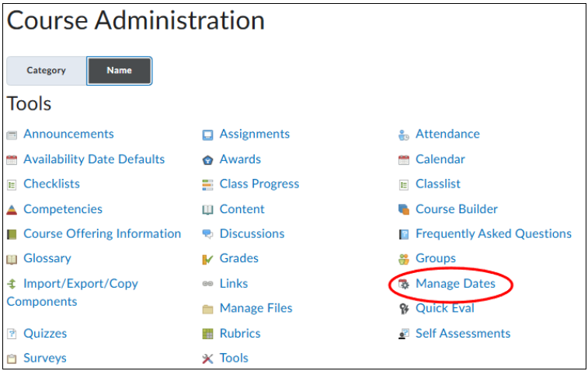Open Self Assessments link
This screenshot has width=588, height=371.
click(x=463, y=334)
